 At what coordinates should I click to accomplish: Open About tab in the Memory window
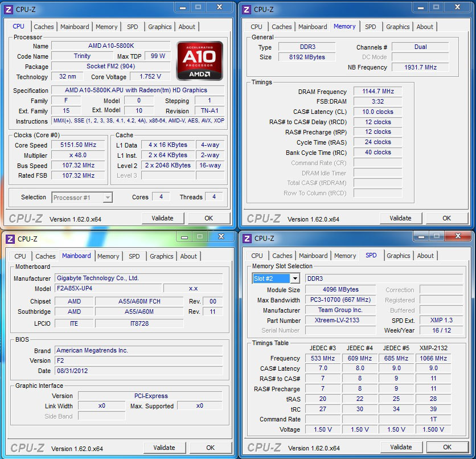425,27
